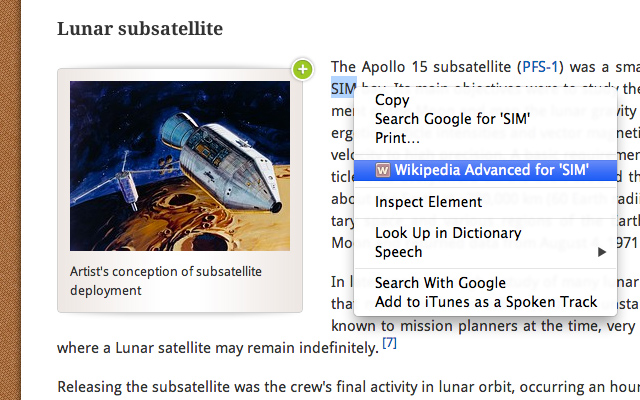Click the "Lunar subsatellite" section heading

140,28
